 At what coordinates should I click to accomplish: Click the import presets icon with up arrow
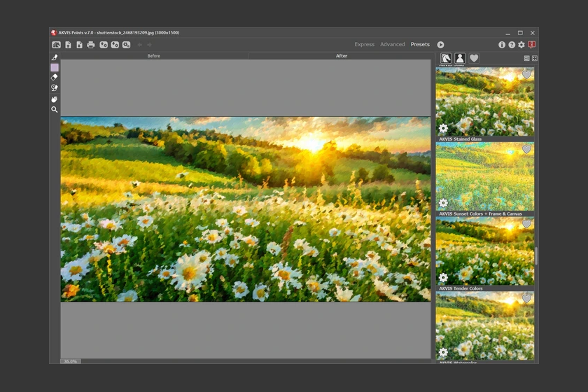(x=104, y=45)
